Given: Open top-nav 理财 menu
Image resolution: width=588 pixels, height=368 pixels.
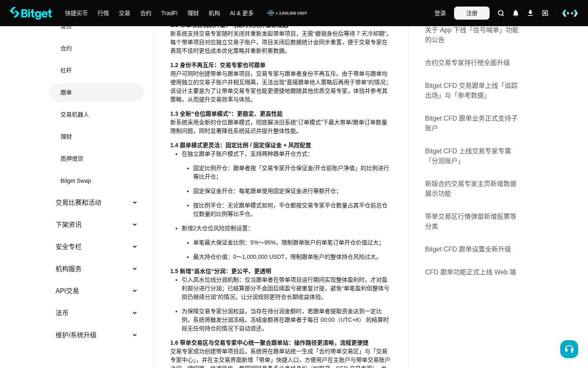Looking at the screenshot, I should click(193, 13).
